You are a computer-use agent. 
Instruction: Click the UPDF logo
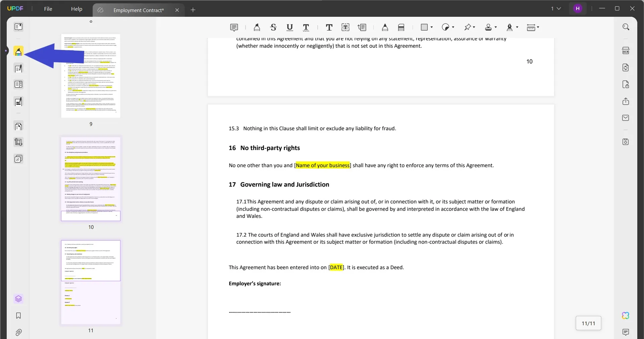tap(15, 8)
